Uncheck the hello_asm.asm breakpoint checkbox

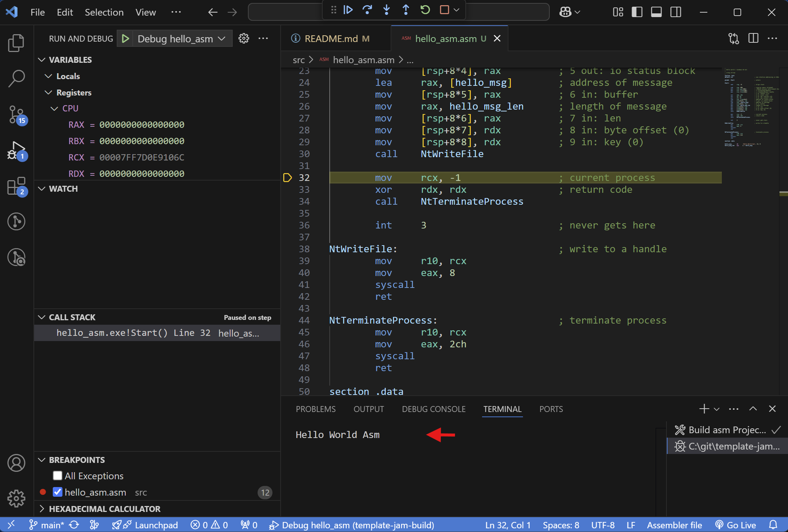(57, 492)
